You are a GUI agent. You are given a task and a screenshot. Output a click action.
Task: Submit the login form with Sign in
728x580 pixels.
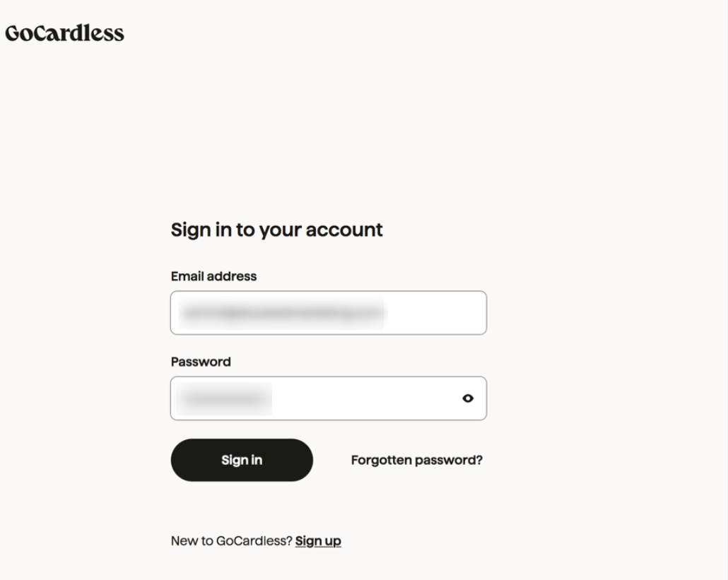[242, 460]
